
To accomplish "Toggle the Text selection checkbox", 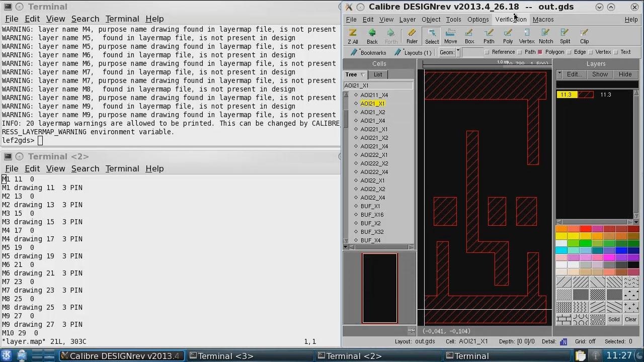I will [x=616, y=52].
